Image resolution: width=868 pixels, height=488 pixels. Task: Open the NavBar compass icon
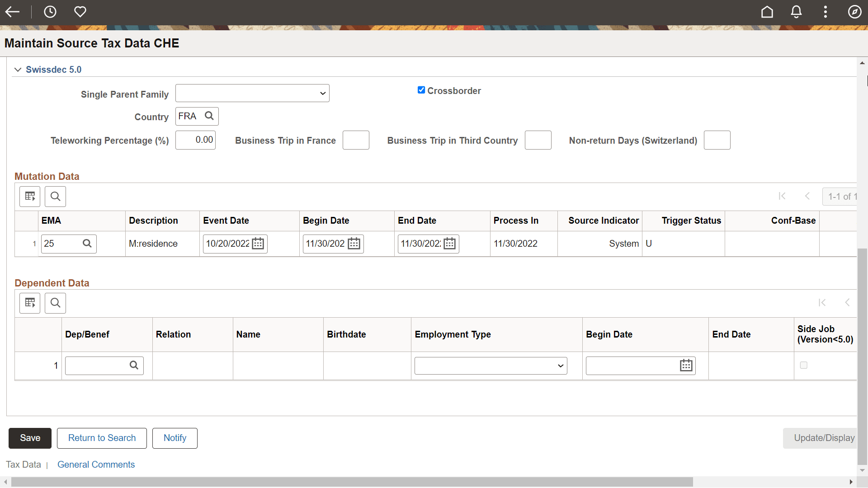click(x=854, y=12)
